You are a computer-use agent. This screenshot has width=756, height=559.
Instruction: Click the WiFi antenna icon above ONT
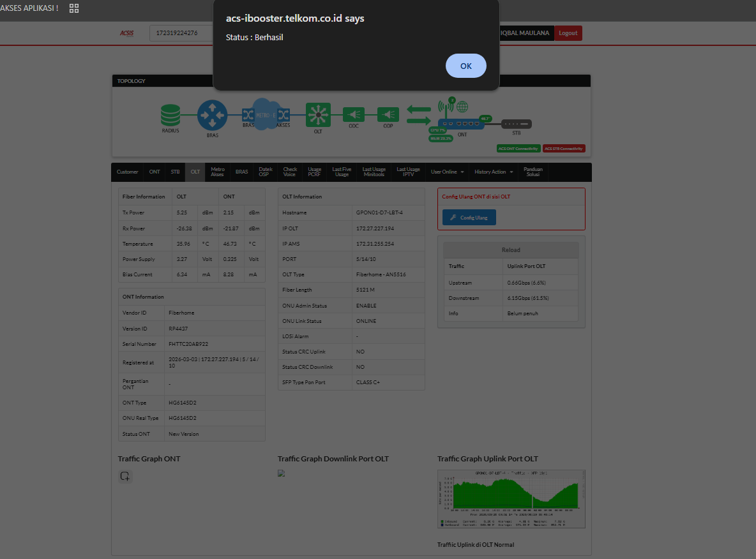click(444, 107)
